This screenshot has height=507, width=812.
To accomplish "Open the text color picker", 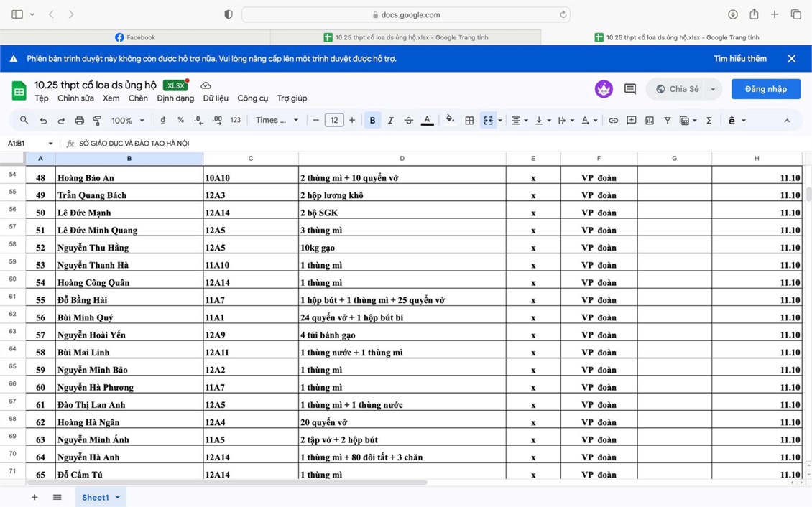I will click(x=427, y=121).
